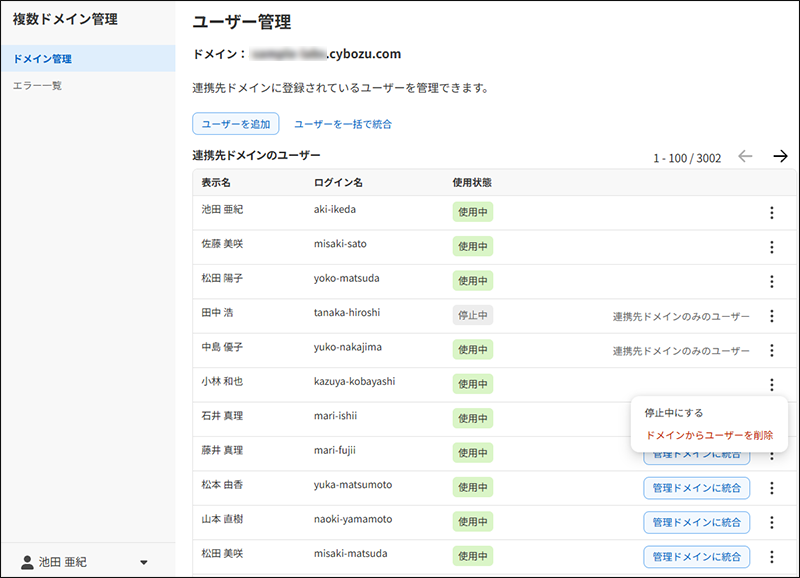Click the login name tanaka-hiroshi

pyautogui.click(x=347, y=312)
